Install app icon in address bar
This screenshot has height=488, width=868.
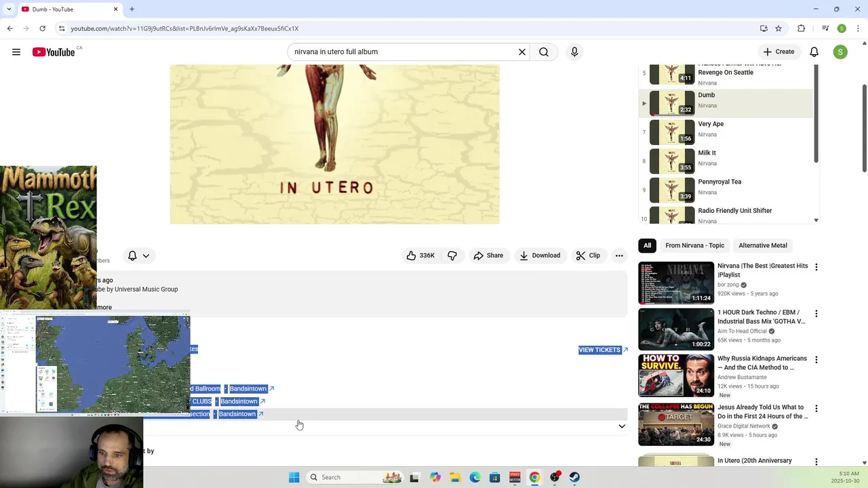click(x=764, y=28)
